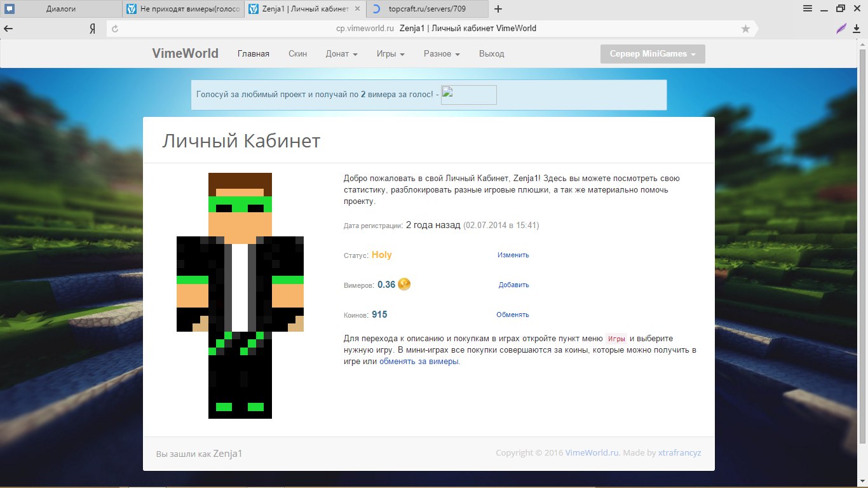Bookmark the page with the star icon
This screenshot has width=868, height=488.
(x=745, y=29)
